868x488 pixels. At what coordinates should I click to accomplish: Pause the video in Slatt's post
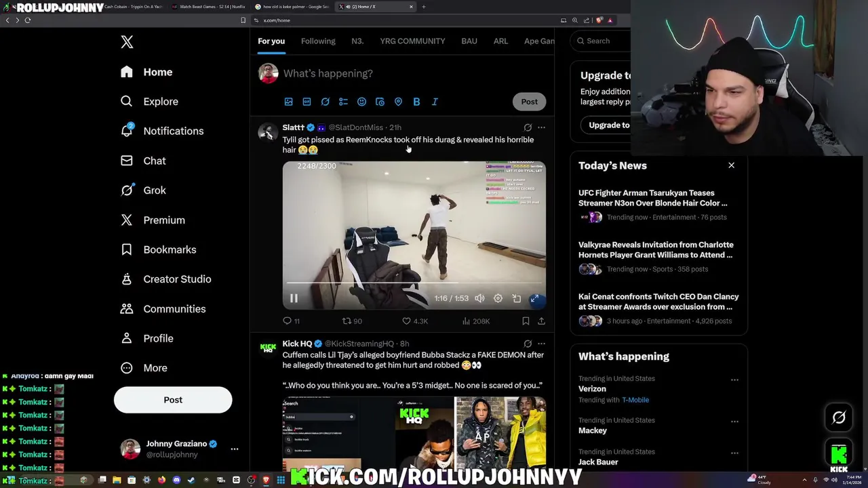tap(294, 298)
